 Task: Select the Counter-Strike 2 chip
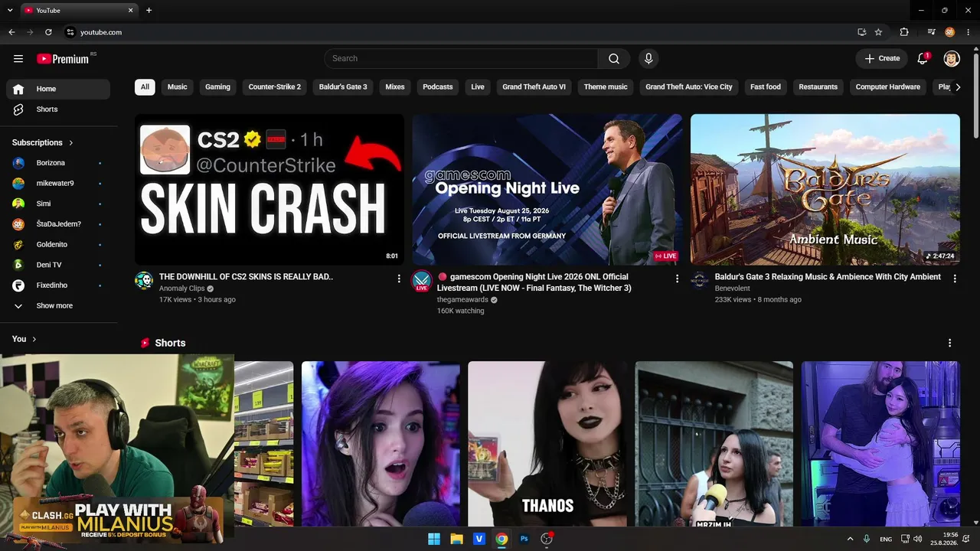(x=275, y=87)
